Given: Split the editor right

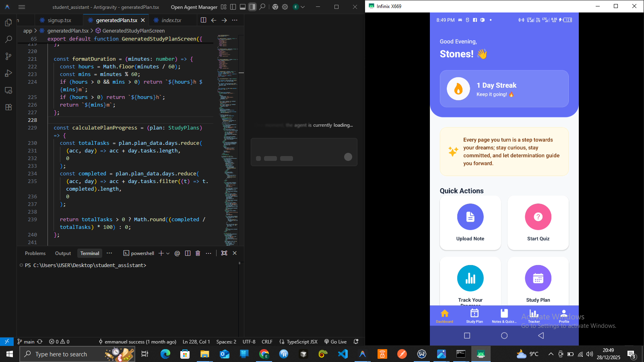Looking at the screenshot, I should pos(203,20).
